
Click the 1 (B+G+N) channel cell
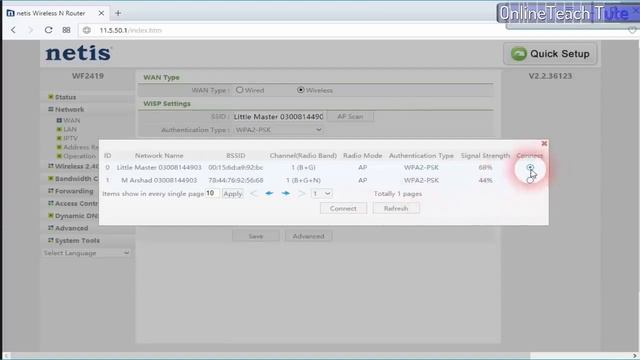click(x=303, y=180)
